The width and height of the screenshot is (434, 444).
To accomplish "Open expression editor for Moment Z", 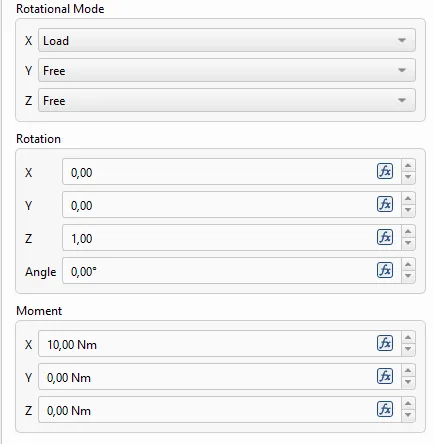I will coord(385,409).
